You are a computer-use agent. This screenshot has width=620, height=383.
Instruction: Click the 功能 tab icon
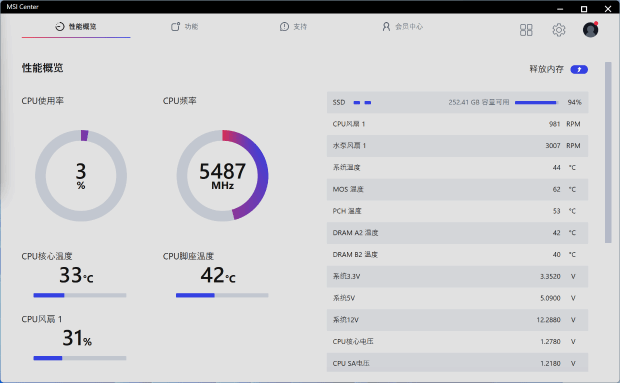click(175, 26)
